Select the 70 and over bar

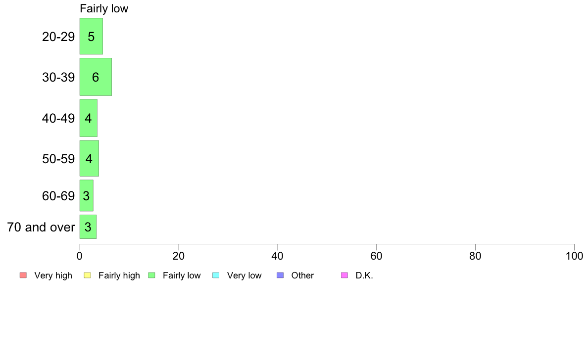pos(88,227)
